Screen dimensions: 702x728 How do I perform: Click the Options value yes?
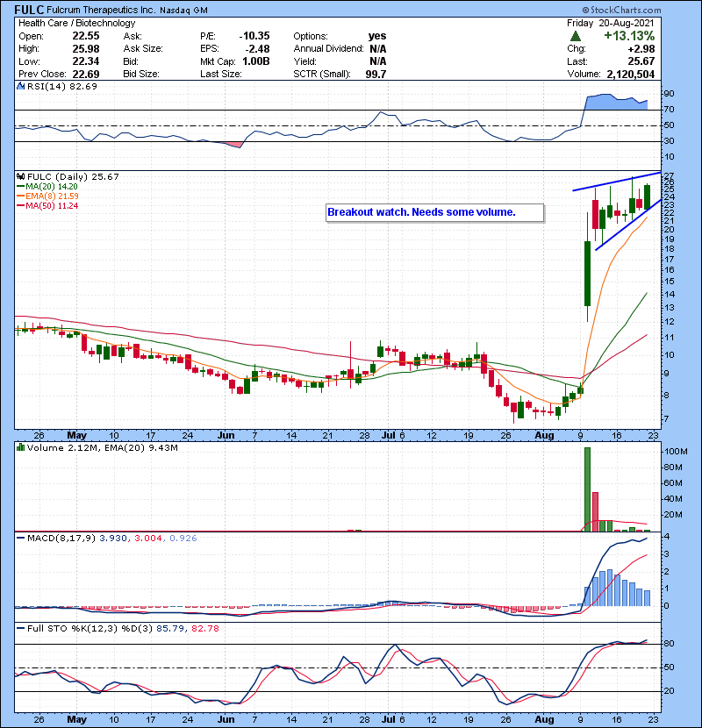coord(377,36)
